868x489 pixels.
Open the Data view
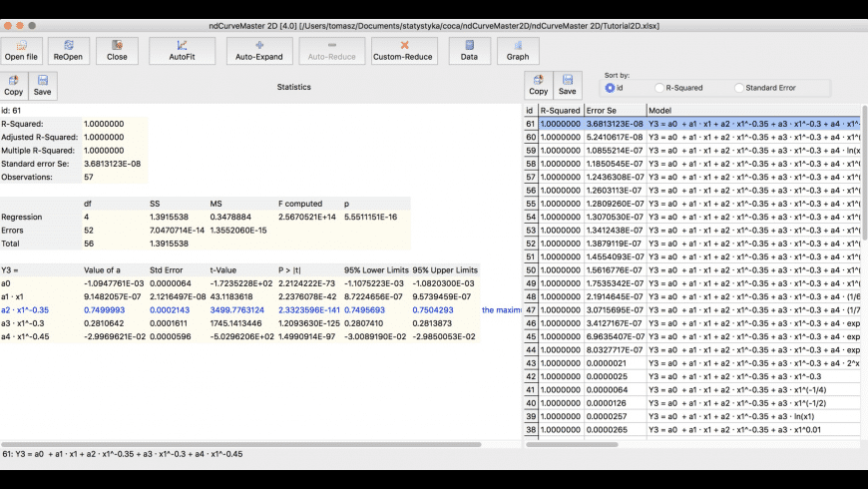coord(468,50)
